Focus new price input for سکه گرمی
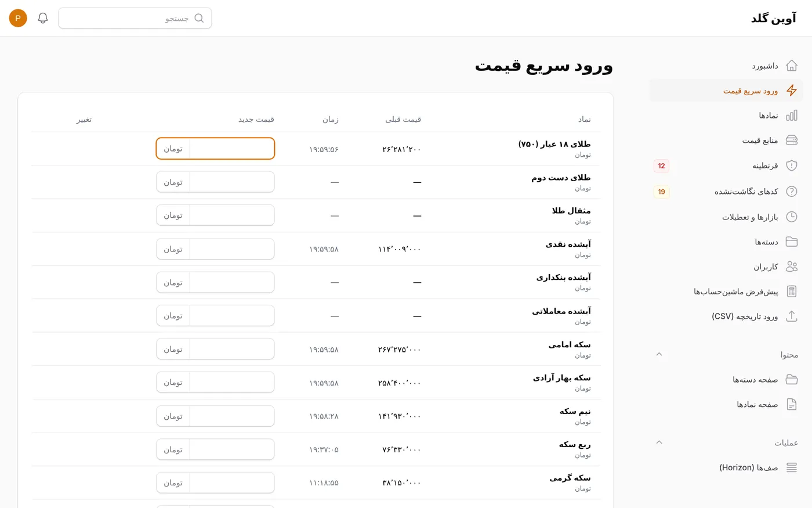 pos(232,483)
